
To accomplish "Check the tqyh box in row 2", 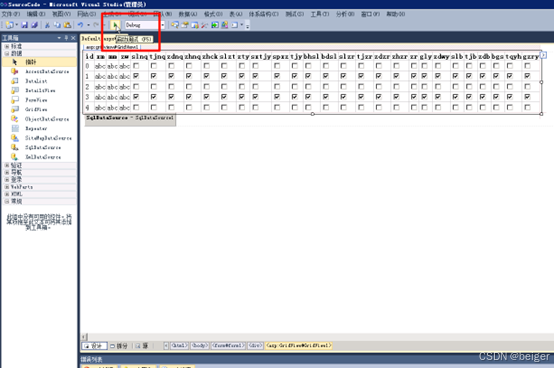I will click(x=510, y=87).
